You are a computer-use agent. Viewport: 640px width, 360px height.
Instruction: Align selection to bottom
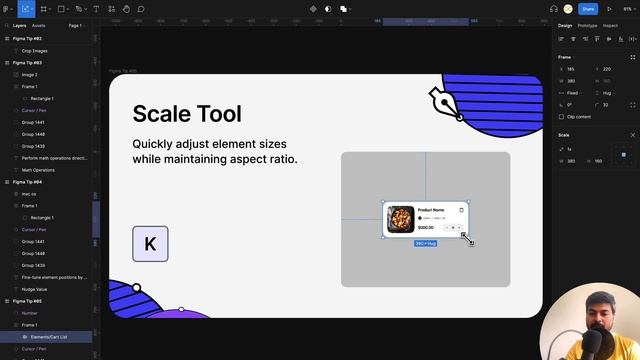(621, 39)
